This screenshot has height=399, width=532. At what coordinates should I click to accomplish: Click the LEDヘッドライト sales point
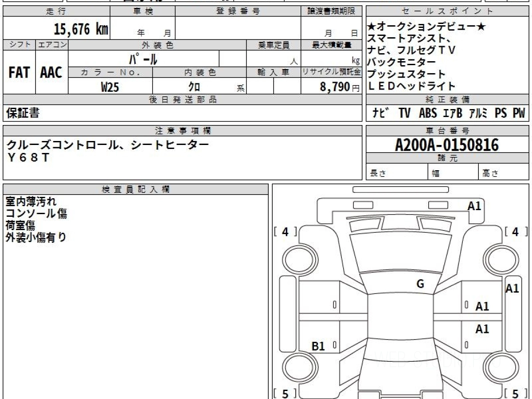point(411,86)
